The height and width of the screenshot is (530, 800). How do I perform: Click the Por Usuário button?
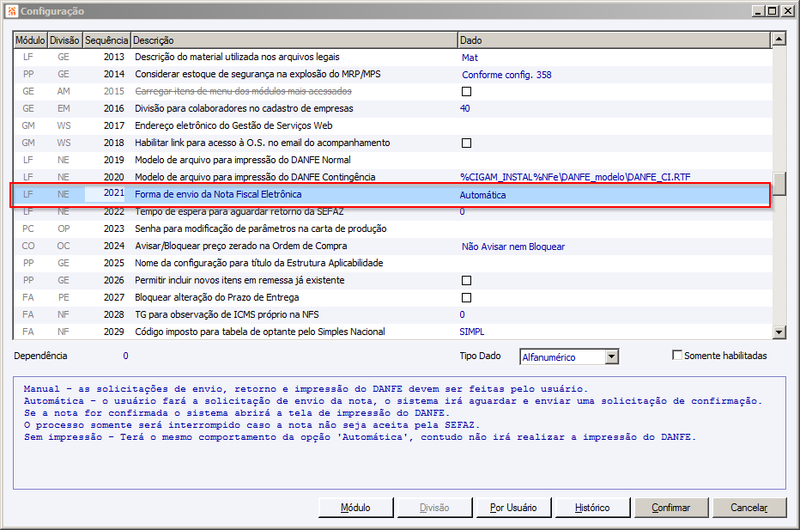(x=513, y=508)
